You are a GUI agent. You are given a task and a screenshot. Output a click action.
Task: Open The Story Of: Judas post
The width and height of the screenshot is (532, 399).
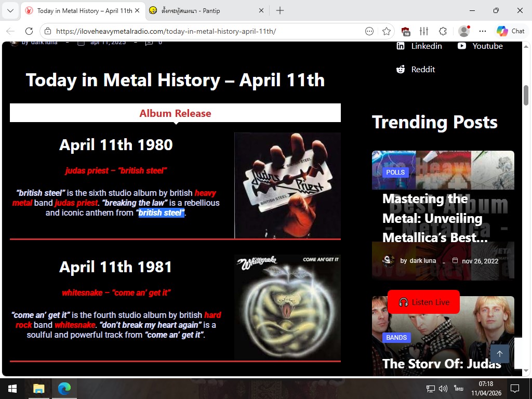(x=442, y=364)
